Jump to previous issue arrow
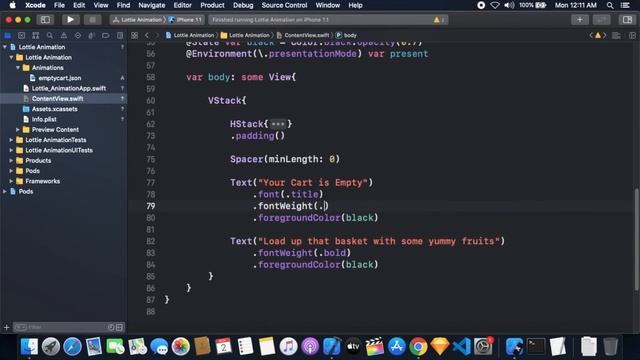Viewport: 640px width, 360px height. 591,36
